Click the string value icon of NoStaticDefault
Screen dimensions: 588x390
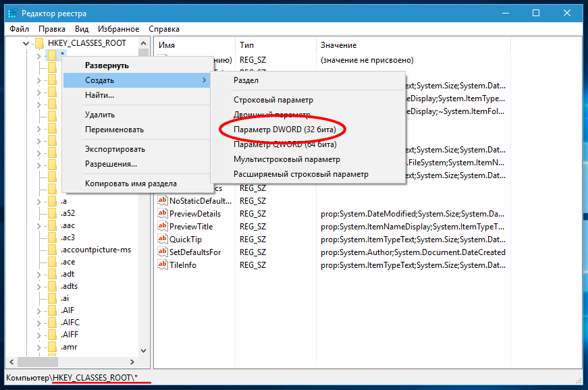pyautogui.click(x=163, y=200)
